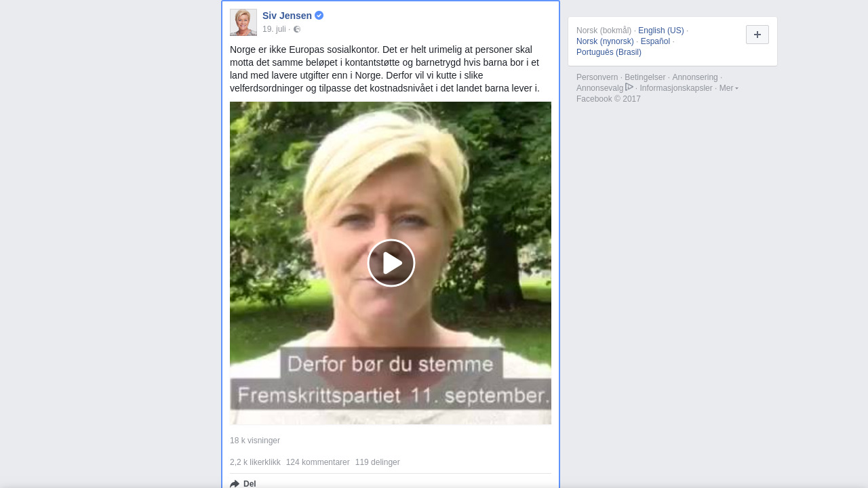Open the Siv Jensen profile name link
Viewport: 868px width, 488px height.
(287, 16)
